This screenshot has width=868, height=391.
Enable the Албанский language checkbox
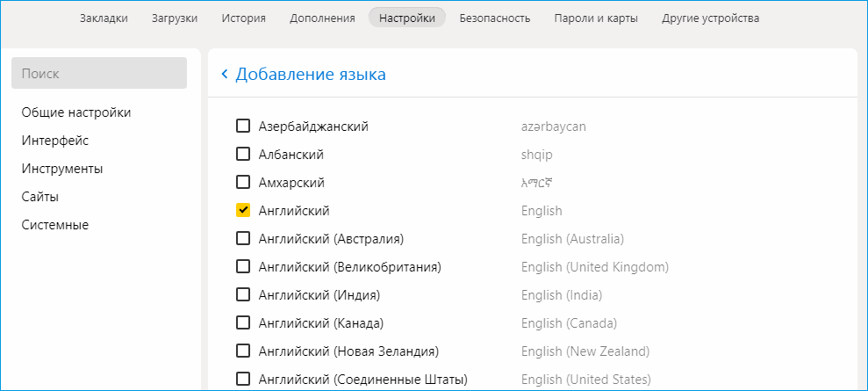click(243, 155)
